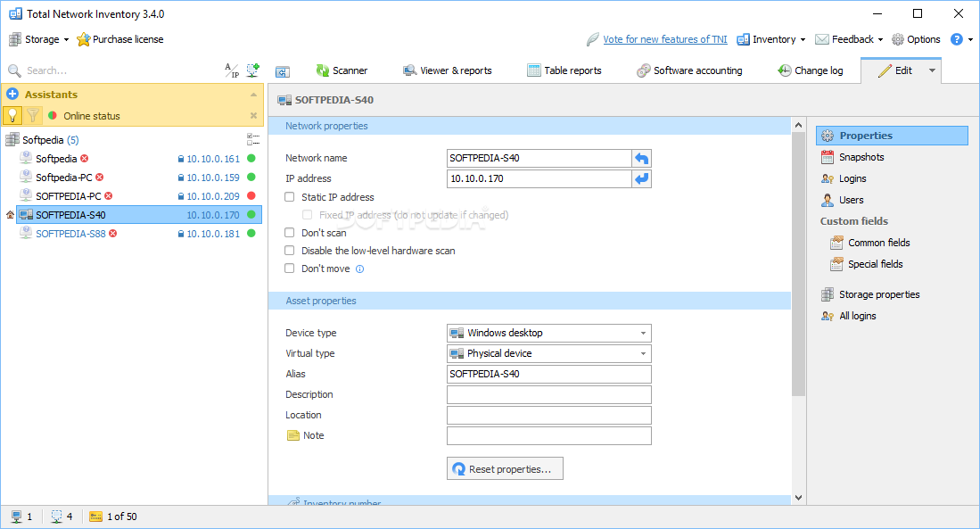
Task: Open the Feedback dropdown menu
Action: point(850,39)
